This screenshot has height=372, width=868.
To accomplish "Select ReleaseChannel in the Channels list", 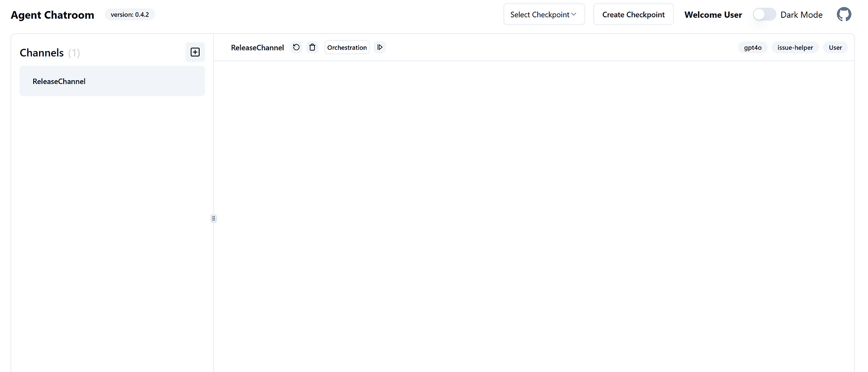I will pyautogui.click(x=112, y=81).
